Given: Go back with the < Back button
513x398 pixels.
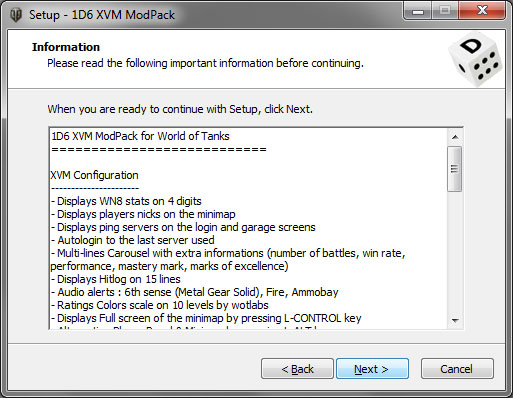Looking at the screenshot, I should pyautogui.click(x=297, y=369).
